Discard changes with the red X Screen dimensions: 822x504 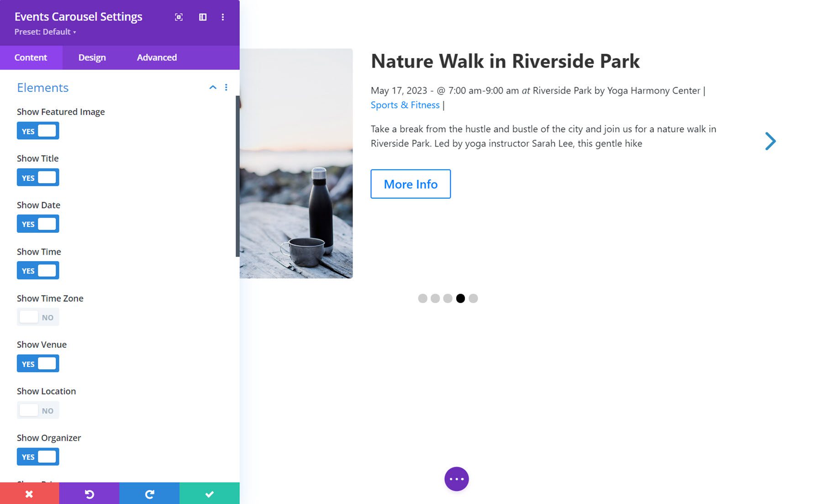tap(29, 493)
